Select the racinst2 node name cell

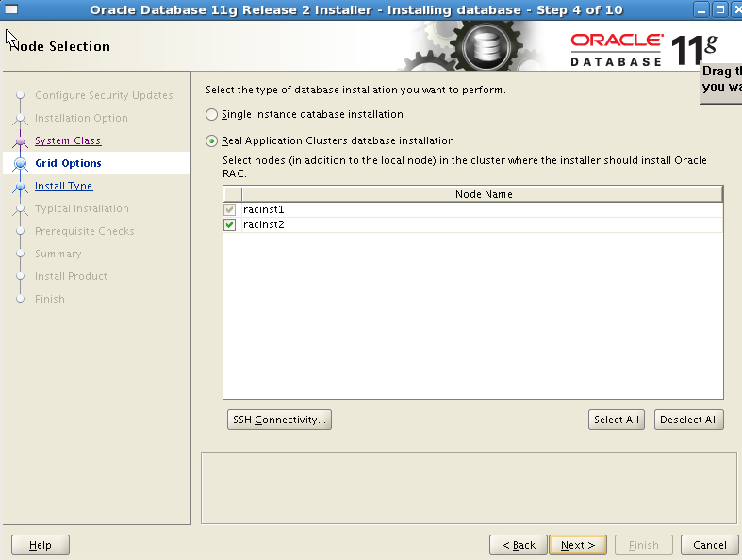[482, 224]
